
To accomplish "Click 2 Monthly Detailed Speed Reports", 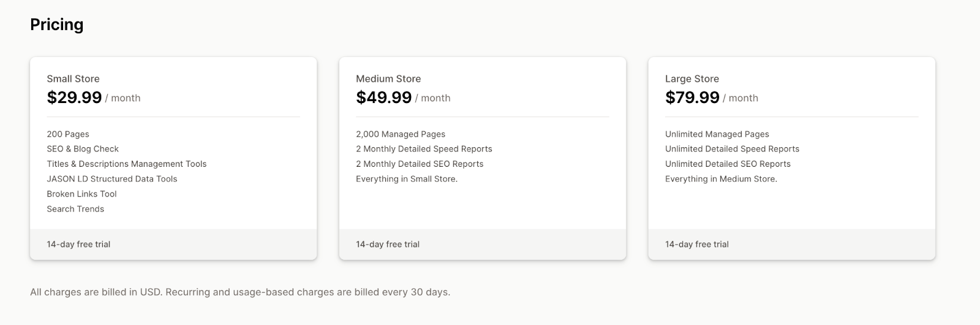I will point(424,149).
